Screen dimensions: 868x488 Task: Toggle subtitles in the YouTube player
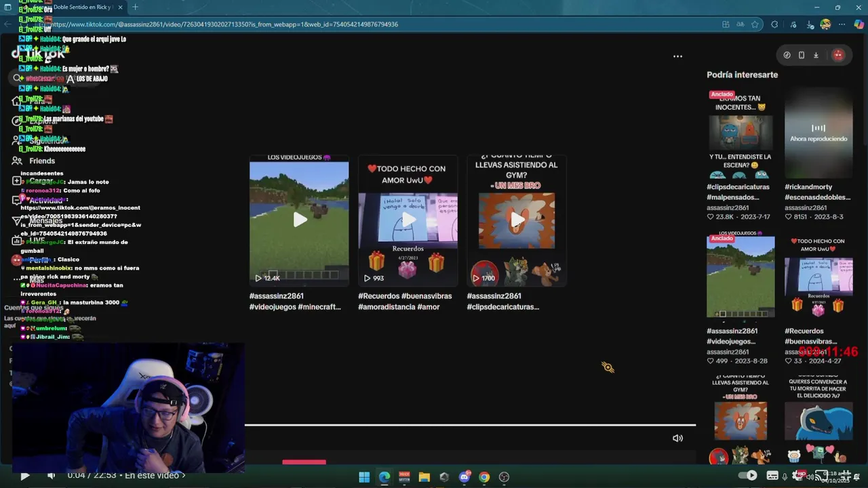[x=772, y=476]
